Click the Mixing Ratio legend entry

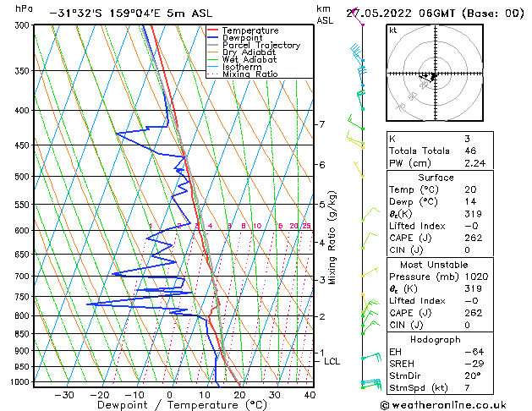tap(250, 74)
